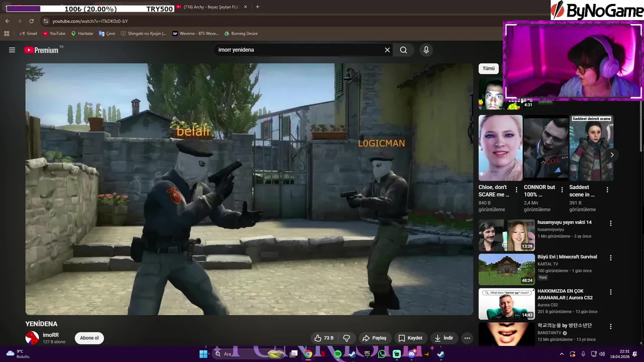Subscribe with Abone ol button
The height and width of the screenshot is (362, 644).
click(90, 338)
